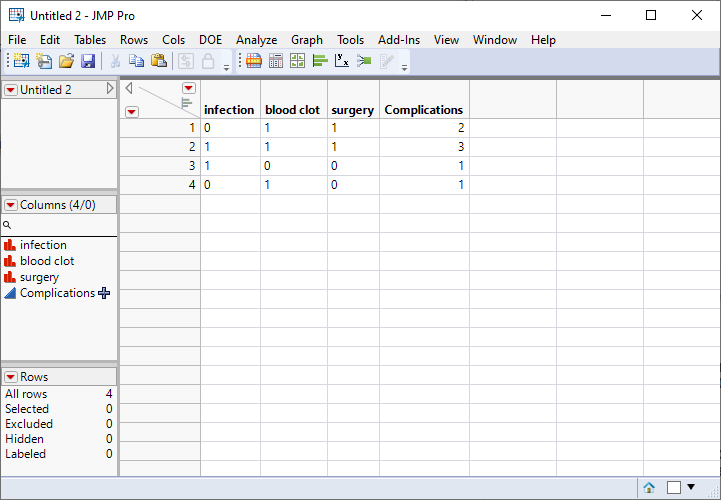This screenshot has width=721, height=500.
Task: Open the Cols menu
Action: (173, 40)
